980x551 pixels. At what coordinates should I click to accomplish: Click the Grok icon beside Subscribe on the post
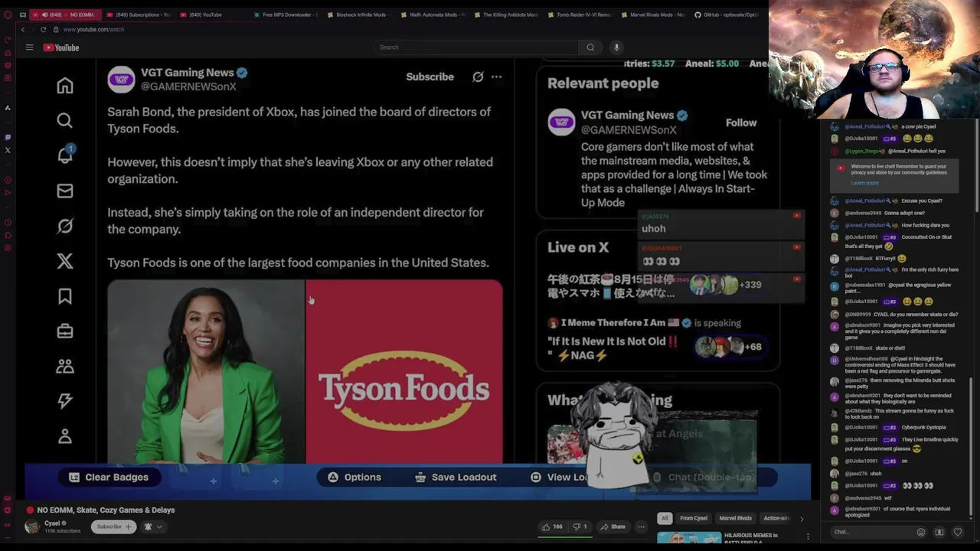[x=478, y=77]
